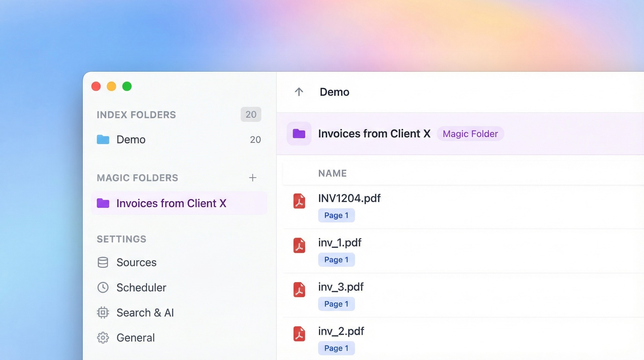
Task: Click the PDF icon beside inv_2.pdf
Action: pyautogui.click(x=299, y=334)
